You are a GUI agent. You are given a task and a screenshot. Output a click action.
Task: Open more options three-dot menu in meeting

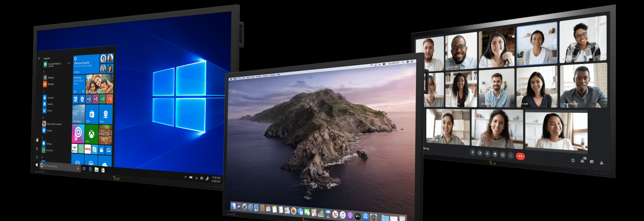[510, 155]
